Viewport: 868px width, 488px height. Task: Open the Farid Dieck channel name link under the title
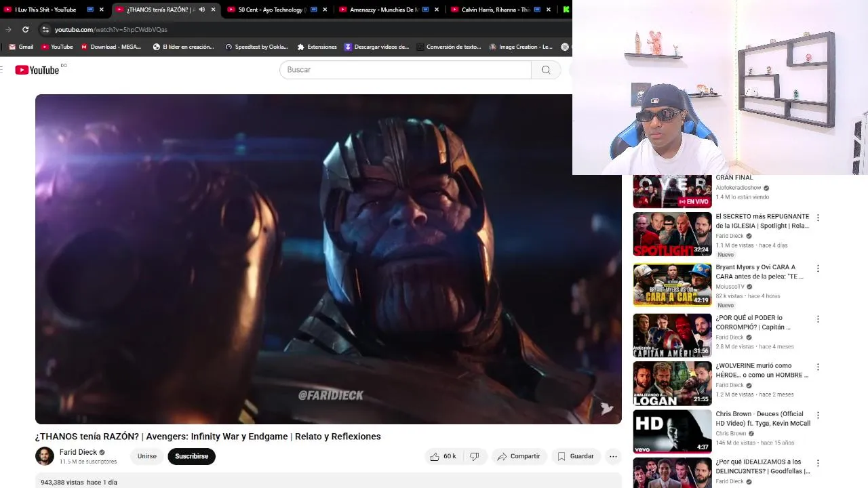(78, 452)
